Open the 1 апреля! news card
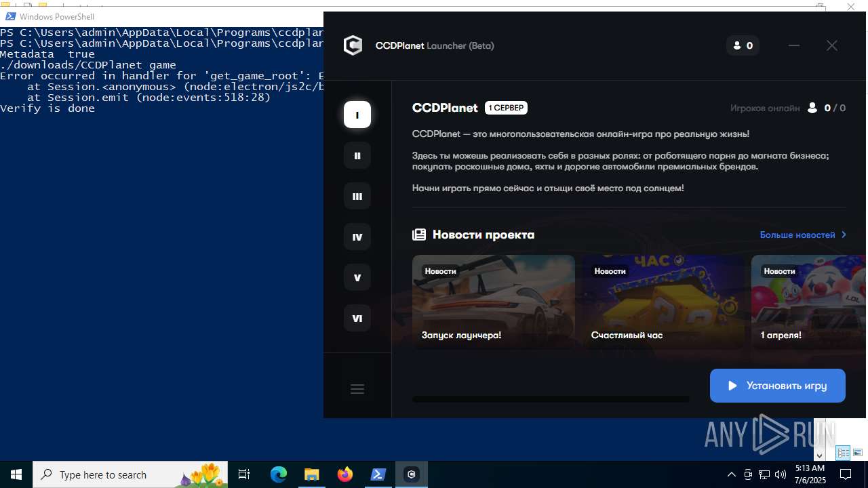The width and height of the screenshot is (868, 488). pos(809,302)
